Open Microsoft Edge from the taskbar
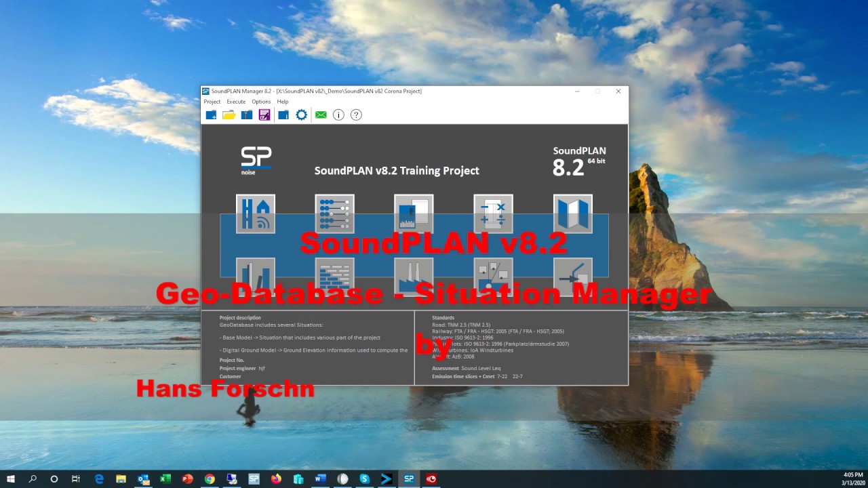868x488 pixels. click(x=99, y=479)
